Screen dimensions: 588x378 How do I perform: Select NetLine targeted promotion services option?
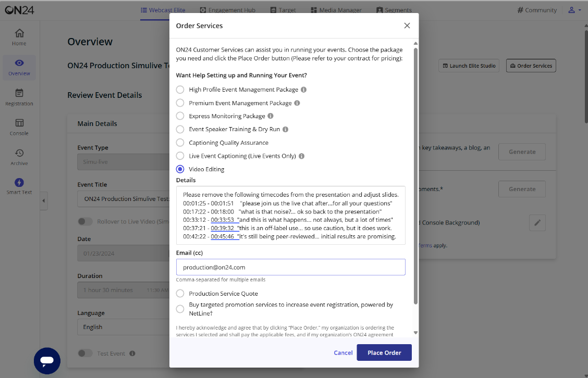[180, 309]
